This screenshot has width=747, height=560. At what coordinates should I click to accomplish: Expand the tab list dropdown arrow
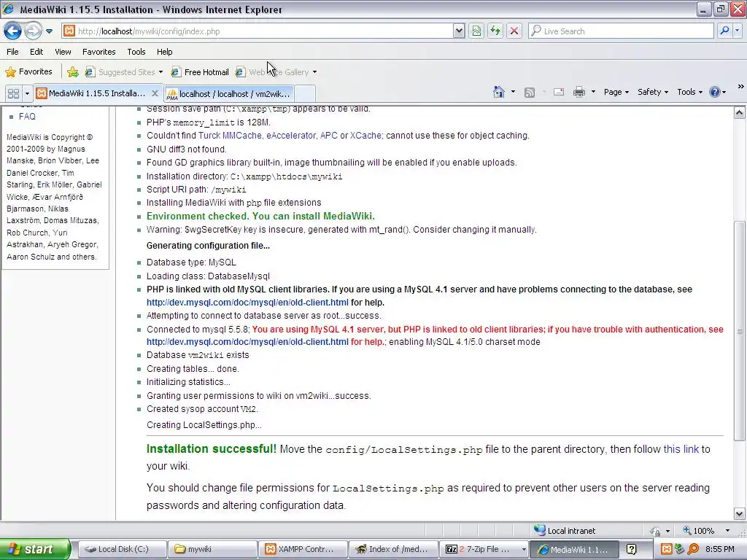(27, 93)
